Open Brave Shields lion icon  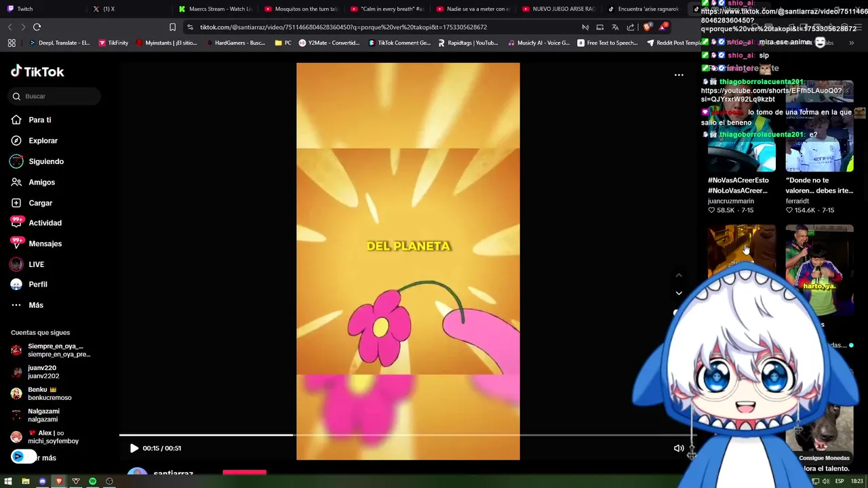647,27
